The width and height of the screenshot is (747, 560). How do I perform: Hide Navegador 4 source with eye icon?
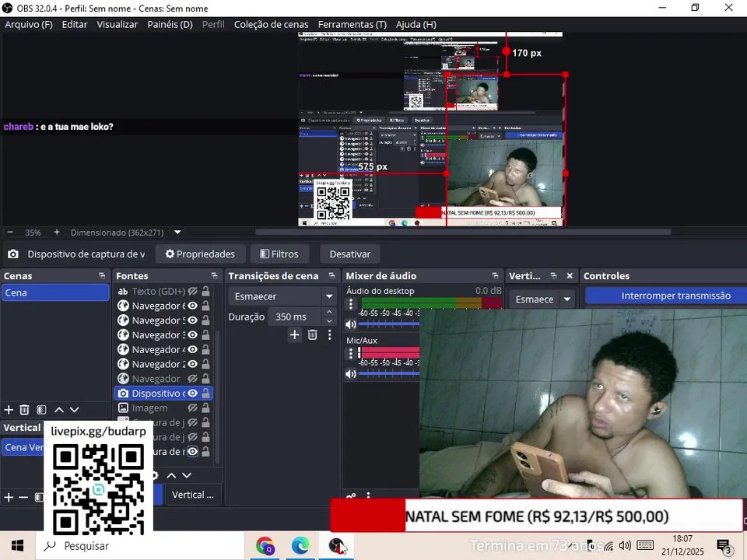pyautogui.click(x=192, y=349)
